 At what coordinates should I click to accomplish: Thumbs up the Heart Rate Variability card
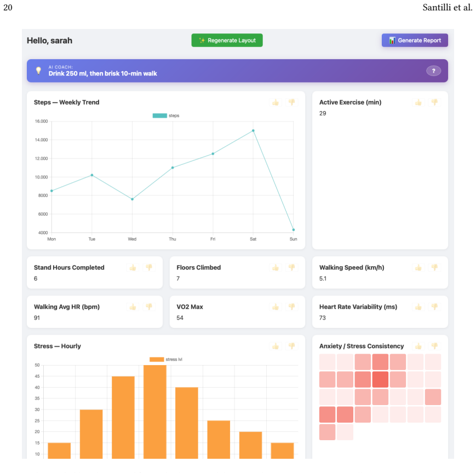[x=418, y=307]
